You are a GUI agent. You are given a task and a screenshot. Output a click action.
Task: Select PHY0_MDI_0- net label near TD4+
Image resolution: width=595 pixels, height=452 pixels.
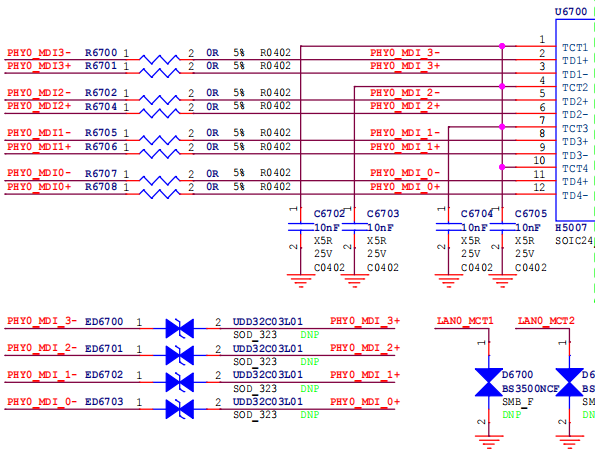point(405,173)
